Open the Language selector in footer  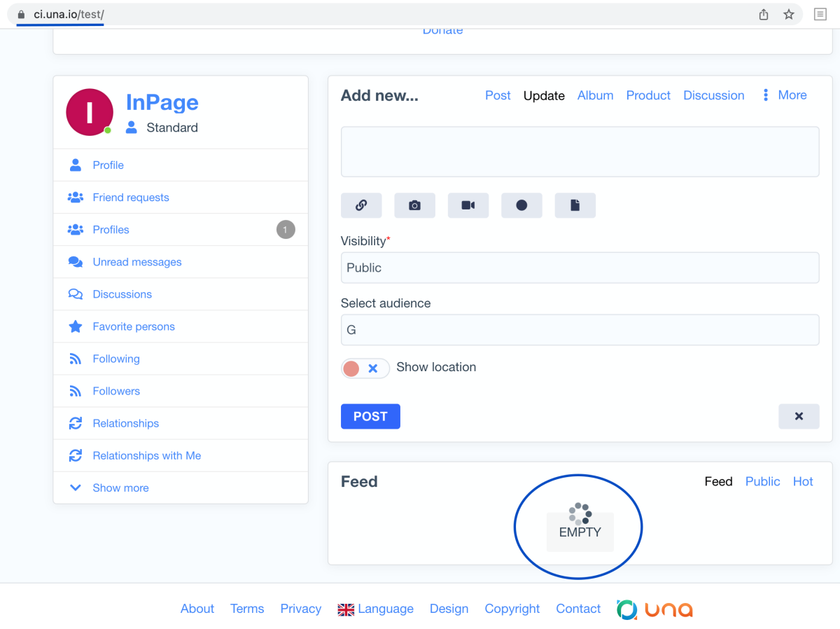point(376,609)
